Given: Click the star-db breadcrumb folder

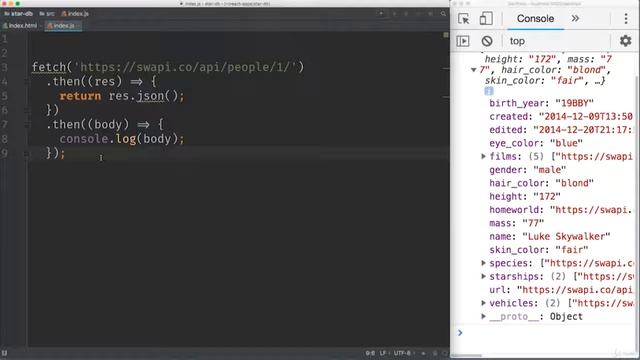Looking at the screenshot, I should tap(19, 14).
